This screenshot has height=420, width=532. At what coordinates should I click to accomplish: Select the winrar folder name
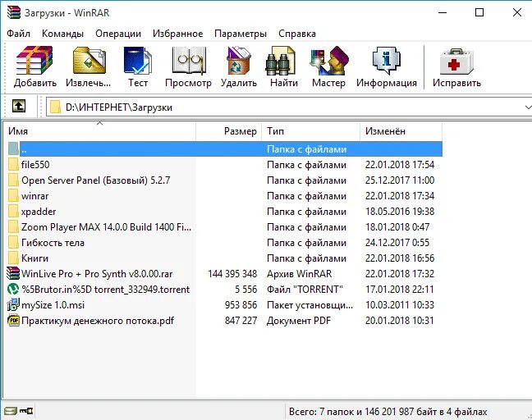pyautogui.click(x=35, y=196)
